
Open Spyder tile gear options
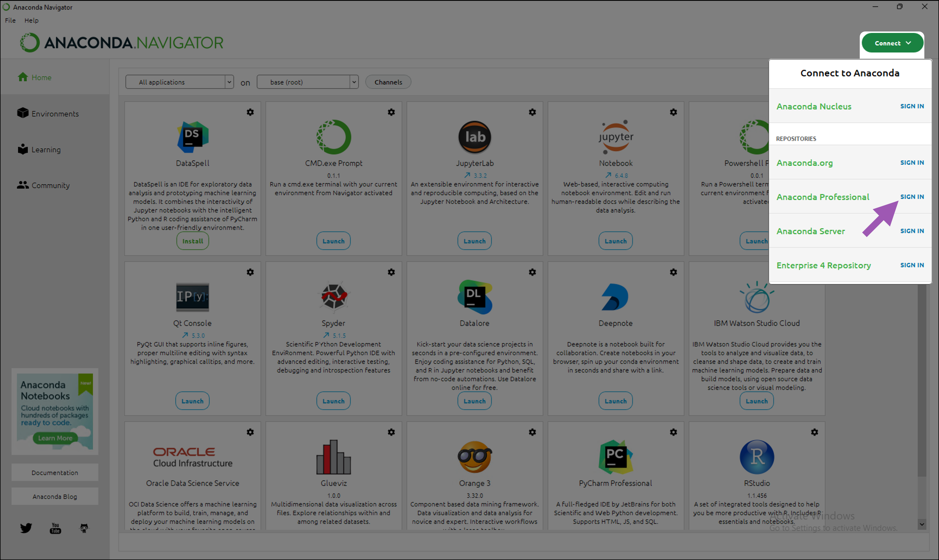coord(391,272)
